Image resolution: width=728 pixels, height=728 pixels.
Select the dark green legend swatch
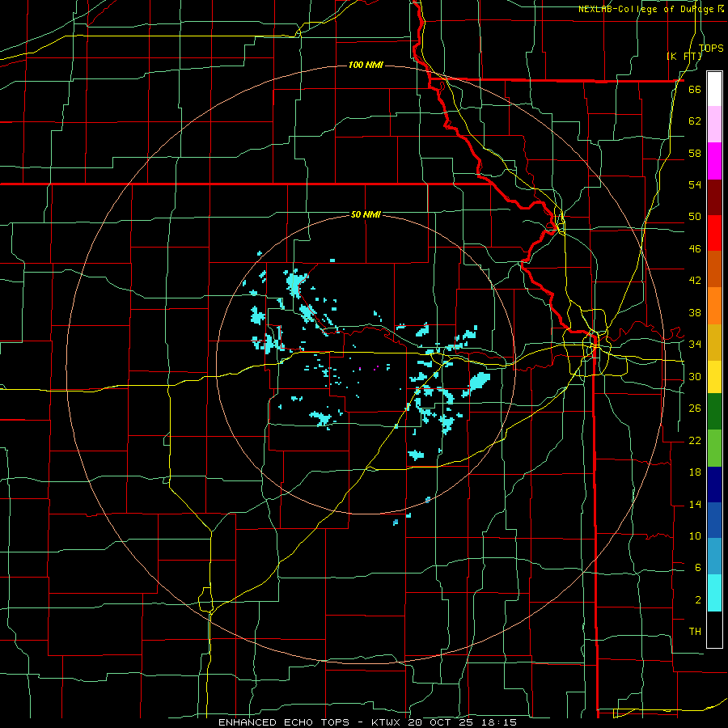click(x=714, y=412)
